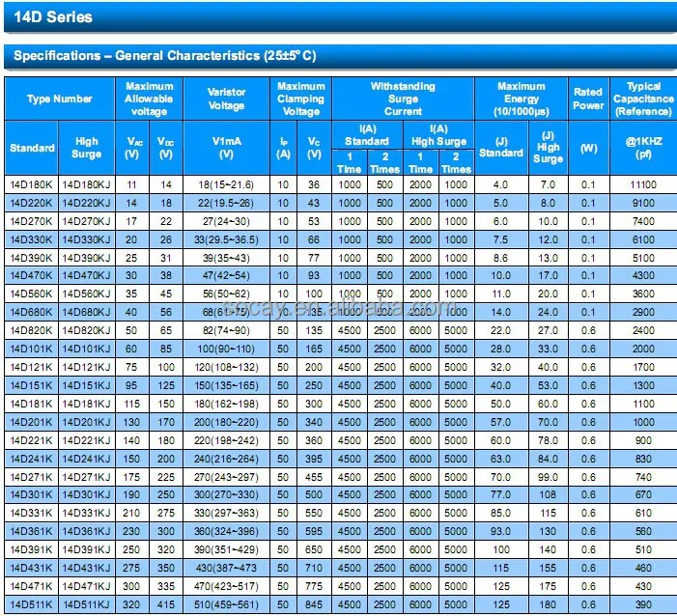The width and height of the screenshot is (677, 616).
Task: Select the 11100 capacitance value
Action: (x=643, y=184)
